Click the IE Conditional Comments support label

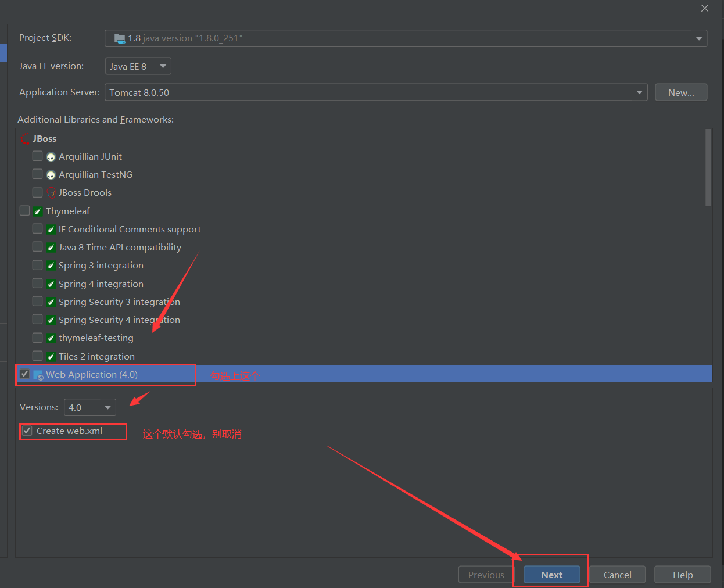pos(130,230)
